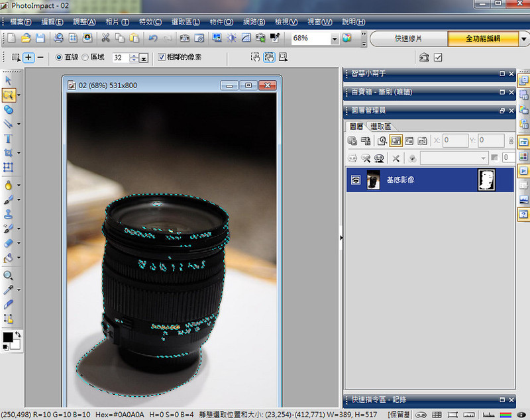This screenshot has width=530, height=420.
Task: Open the digital camera import icon
Action: tap(185, 38)
